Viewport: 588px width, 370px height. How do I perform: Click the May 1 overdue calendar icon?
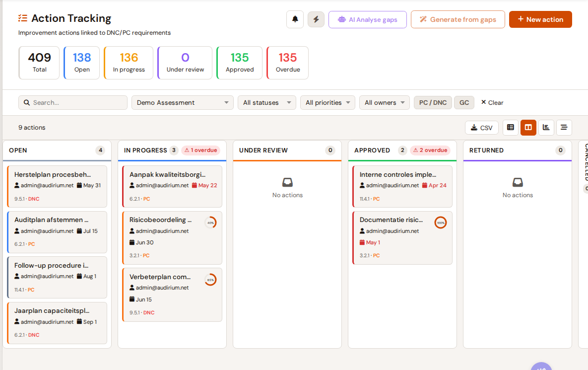click(362, 242)
